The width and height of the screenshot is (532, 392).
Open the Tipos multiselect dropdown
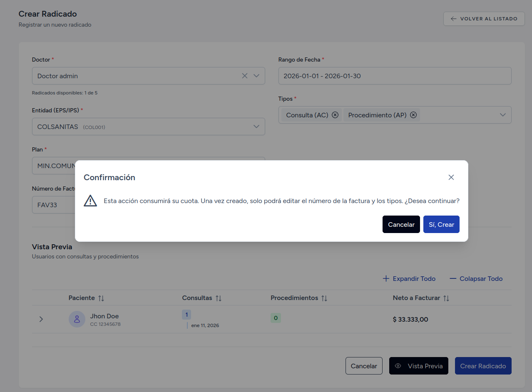502,115
